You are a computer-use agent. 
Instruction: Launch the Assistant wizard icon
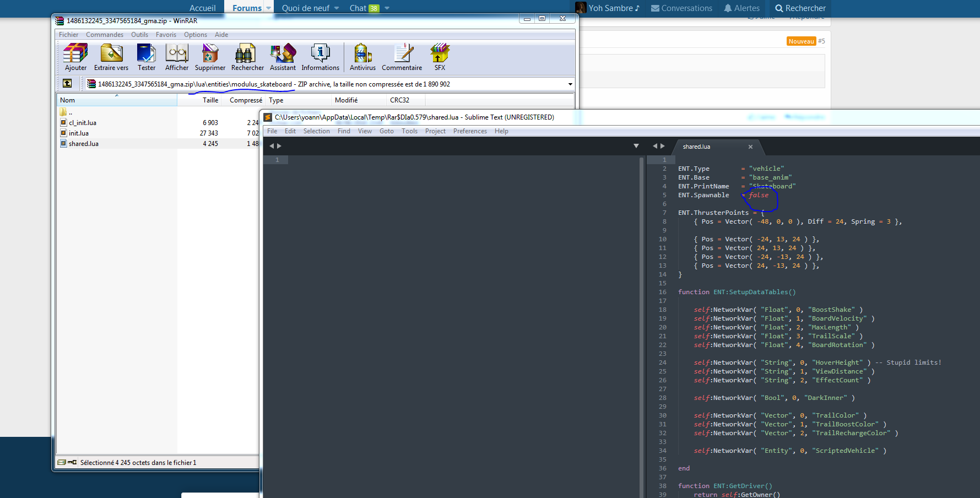pyautogui.click(x=283, y=57)
